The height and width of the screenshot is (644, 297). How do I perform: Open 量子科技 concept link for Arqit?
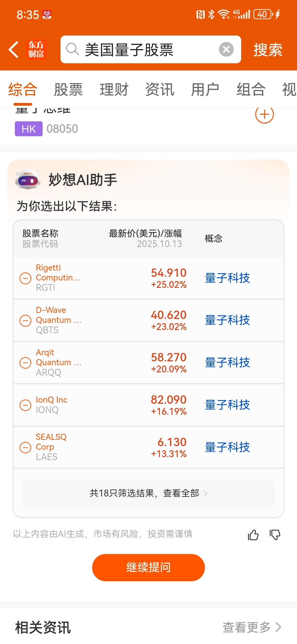227,362
